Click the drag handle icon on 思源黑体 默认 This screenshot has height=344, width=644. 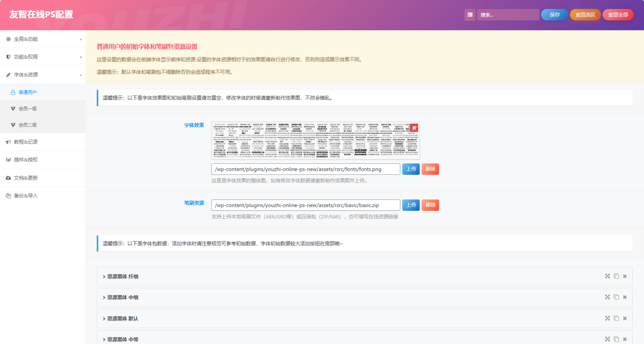pos(607,318)
